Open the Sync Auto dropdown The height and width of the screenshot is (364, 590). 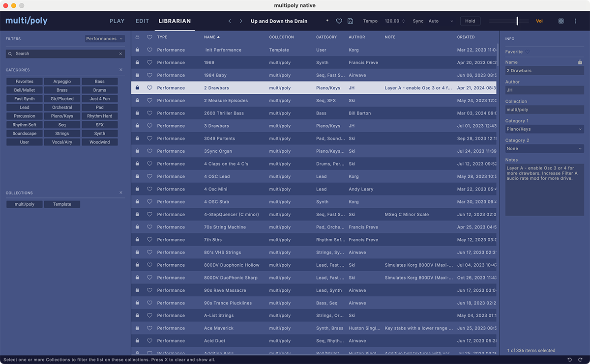pyautogui.click(x=441, y=21)
